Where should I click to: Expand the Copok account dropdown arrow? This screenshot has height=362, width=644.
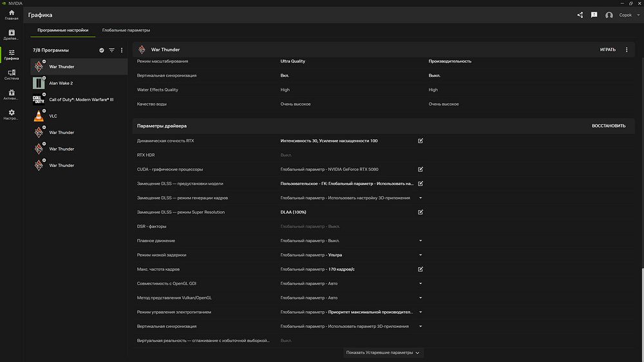point(638,15)
